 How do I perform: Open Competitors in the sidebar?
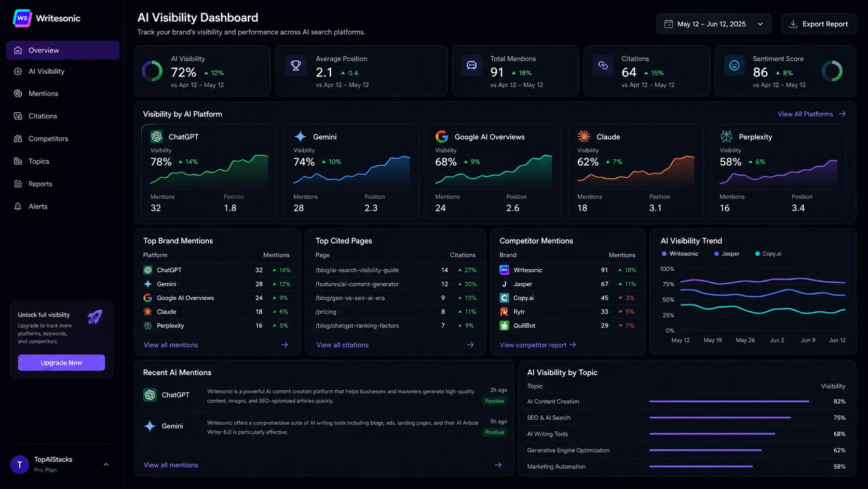(63, 139)
